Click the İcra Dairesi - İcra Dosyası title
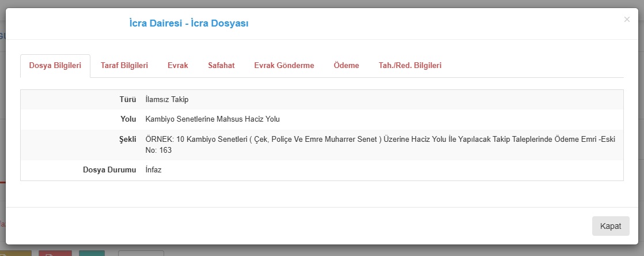Viewport: 644px width, 256px height. tap(189, 24)
